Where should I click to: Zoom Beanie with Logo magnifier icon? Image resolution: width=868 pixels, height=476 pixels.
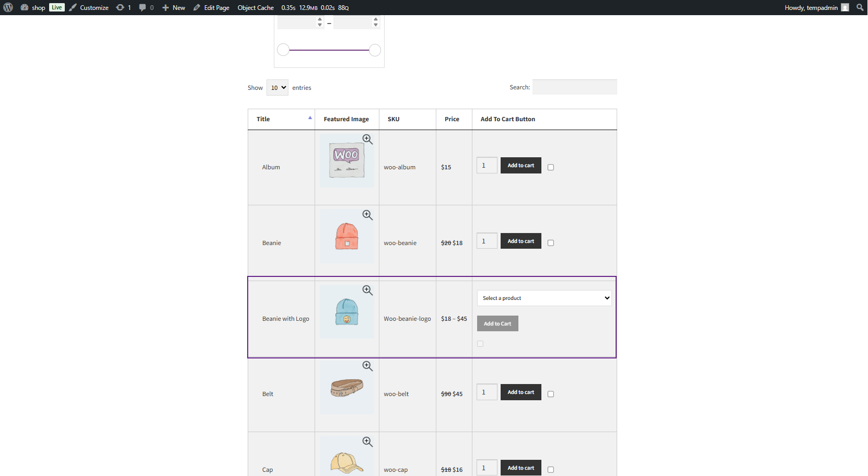367,290
